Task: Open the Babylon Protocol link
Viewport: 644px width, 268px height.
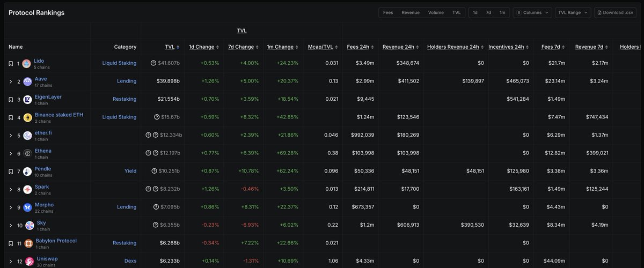Action: (x=56, y=241)
